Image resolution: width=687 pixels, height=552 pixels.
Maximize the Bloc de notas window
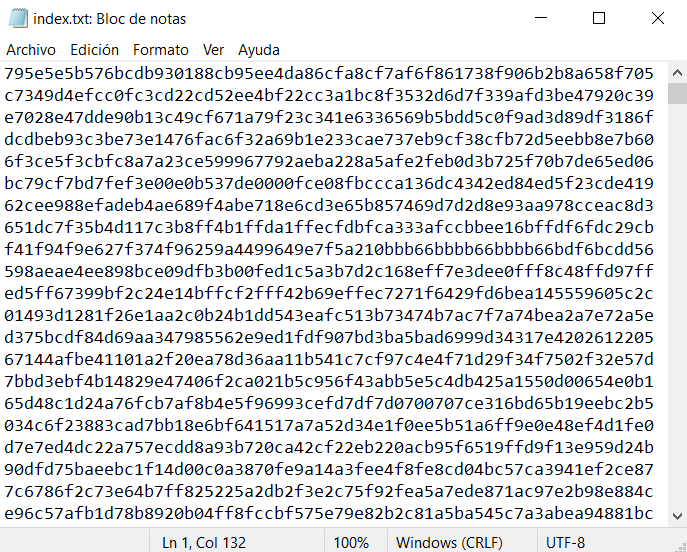[x=599, y=18]
